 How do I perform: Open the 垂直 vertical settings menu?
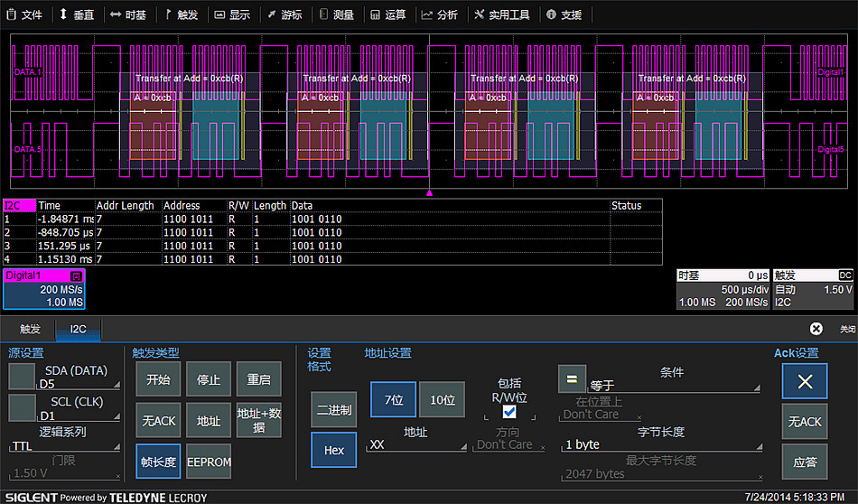pyautogui.click(x=76, y=14)
